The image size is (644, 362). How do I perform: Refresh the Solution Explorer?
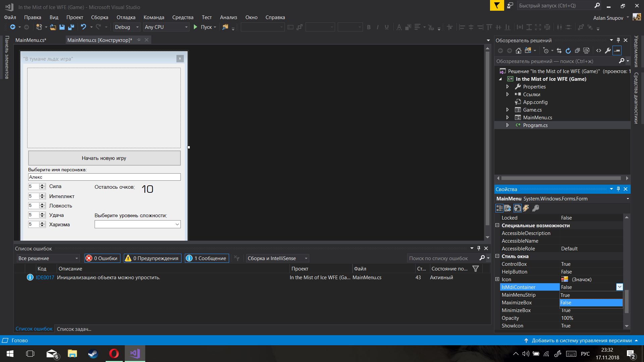(568, 51)
